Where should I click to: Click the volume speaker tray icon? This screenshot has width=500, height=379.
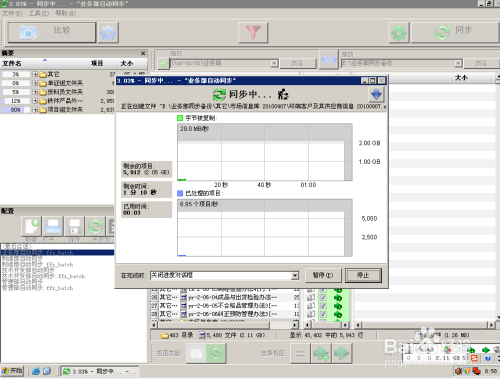(459, 371)
